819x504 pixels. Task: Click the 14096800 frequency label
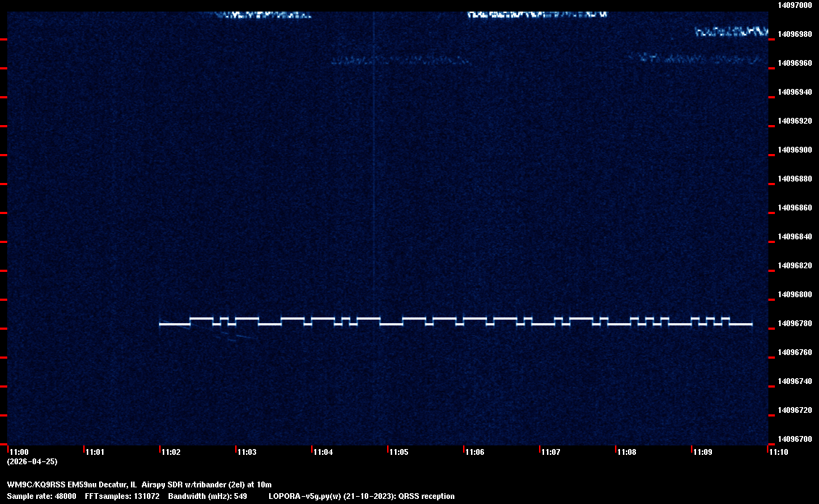[794, 294]
